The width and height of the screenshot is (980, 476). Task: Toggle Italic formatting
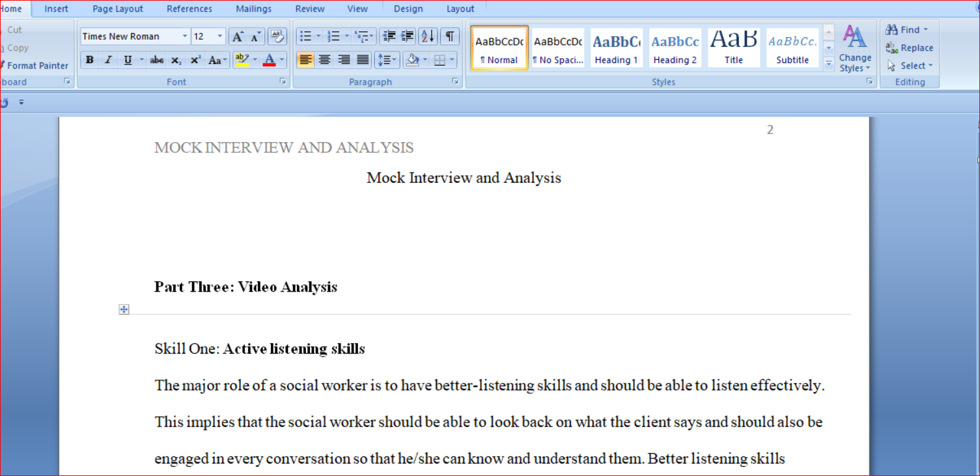[109, 60]
